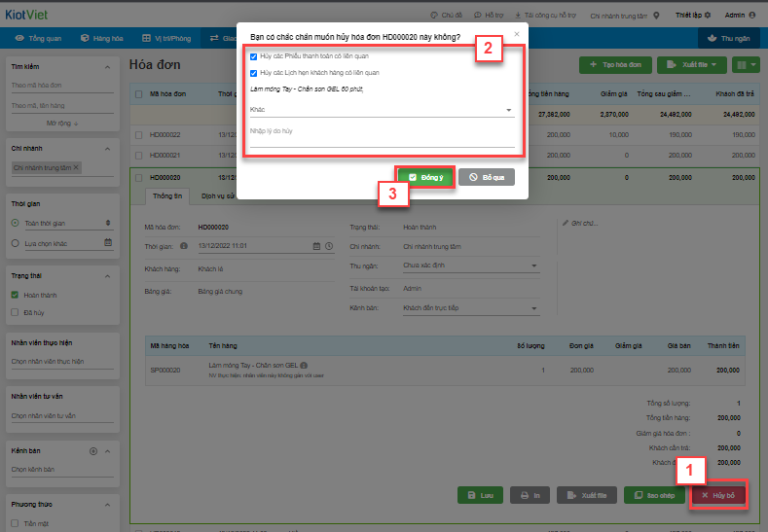Uncheck Hủy các Lịch hẹn khách hàng checkbox
Viewport: 768px width, 532px height.
click(254, 73)
